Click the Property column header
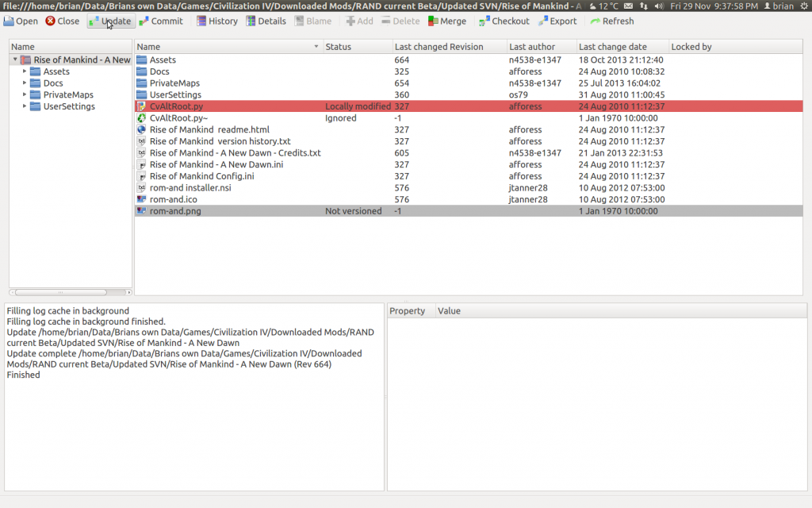 coord(412,311)
